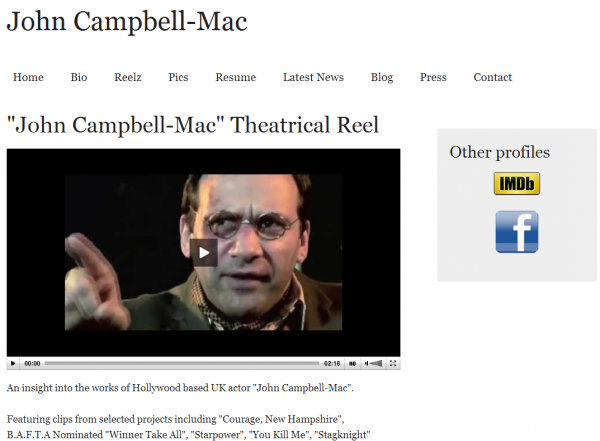
Task: Open the Blog link
Action: tap(382, 77)
